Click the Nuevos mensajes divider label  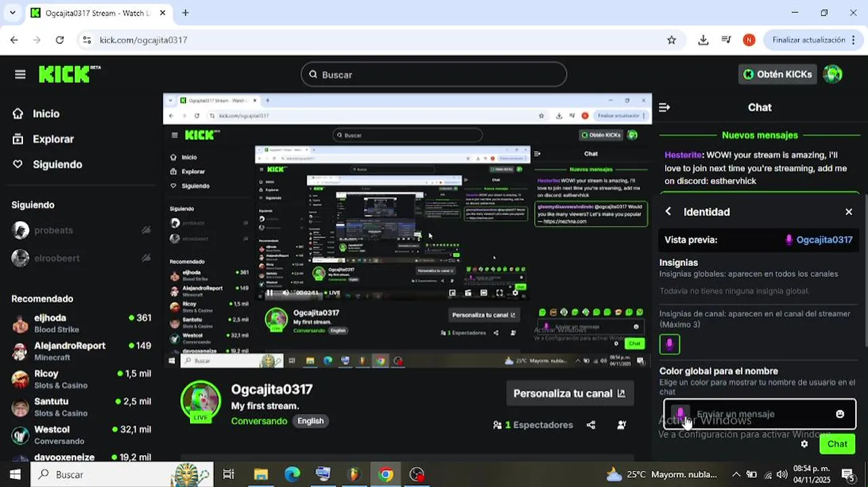tap(760, 135)
